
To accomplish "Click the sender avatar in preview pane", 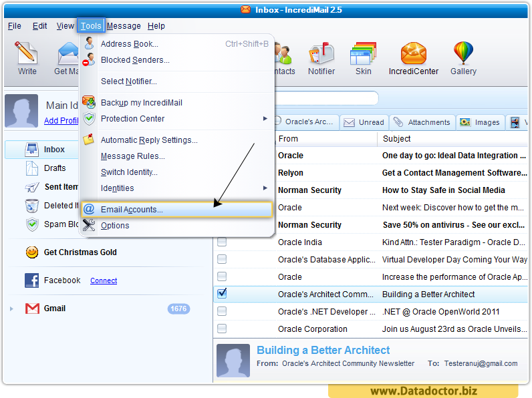I will [x=233, y=361].
